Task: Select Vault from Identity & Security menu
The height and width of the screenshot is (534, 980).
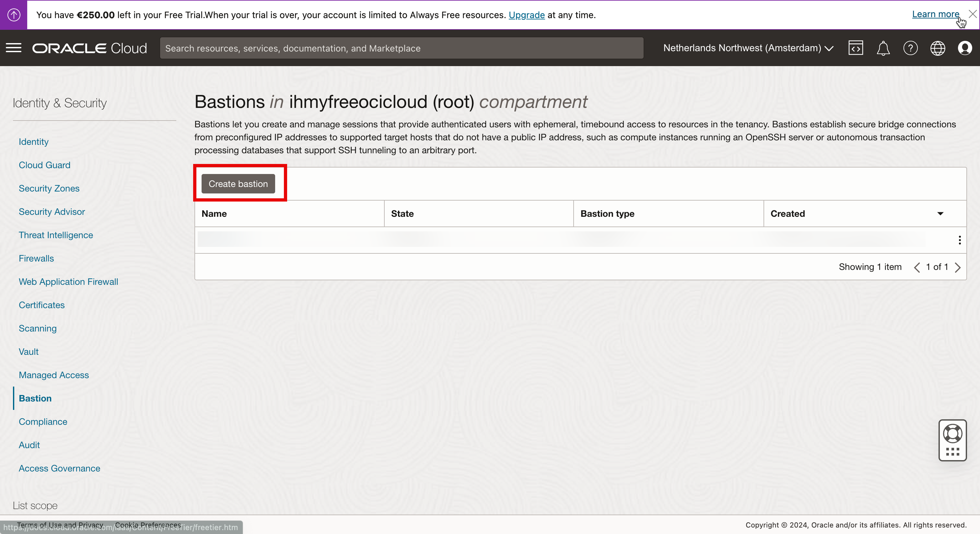Action: [29, 352]
